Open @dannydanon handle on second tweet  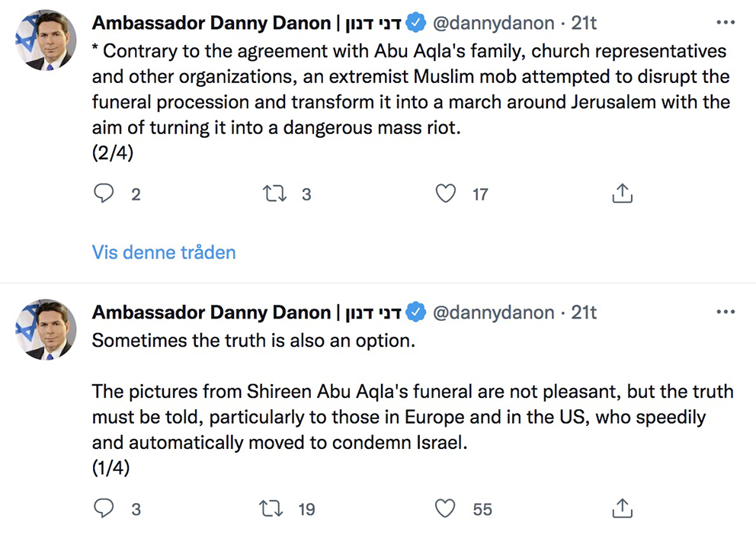[493, 312]
